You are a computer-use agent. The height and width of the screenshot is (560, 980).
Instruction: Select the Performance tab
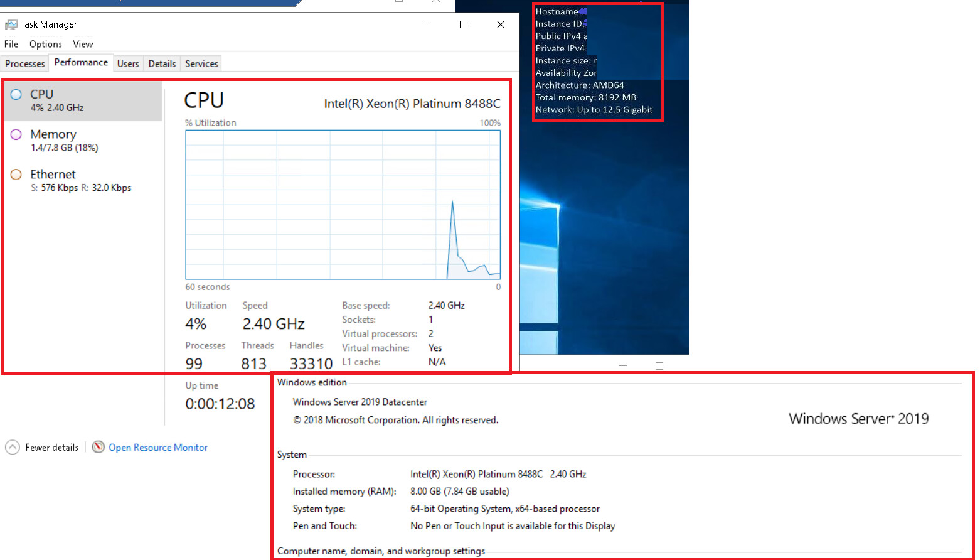pyautogui.click(x=81, y=62)
